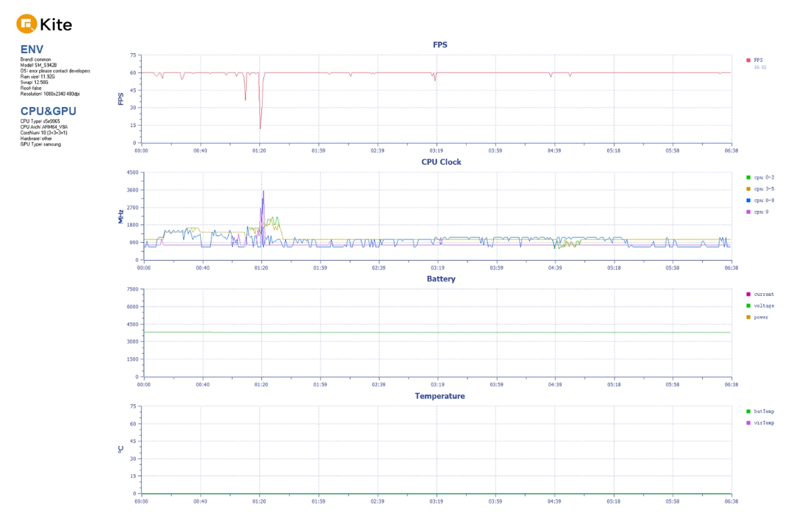Screen dimensions: 798x532
Task: Click the 59.92 FPS value in legend
Action: pos(759,67)
